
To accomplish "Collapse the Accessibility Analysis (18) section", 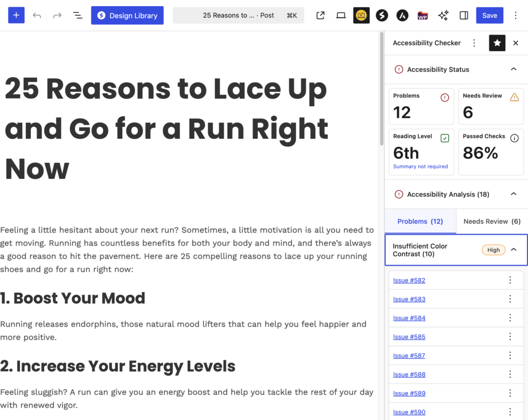I will 513,194.
